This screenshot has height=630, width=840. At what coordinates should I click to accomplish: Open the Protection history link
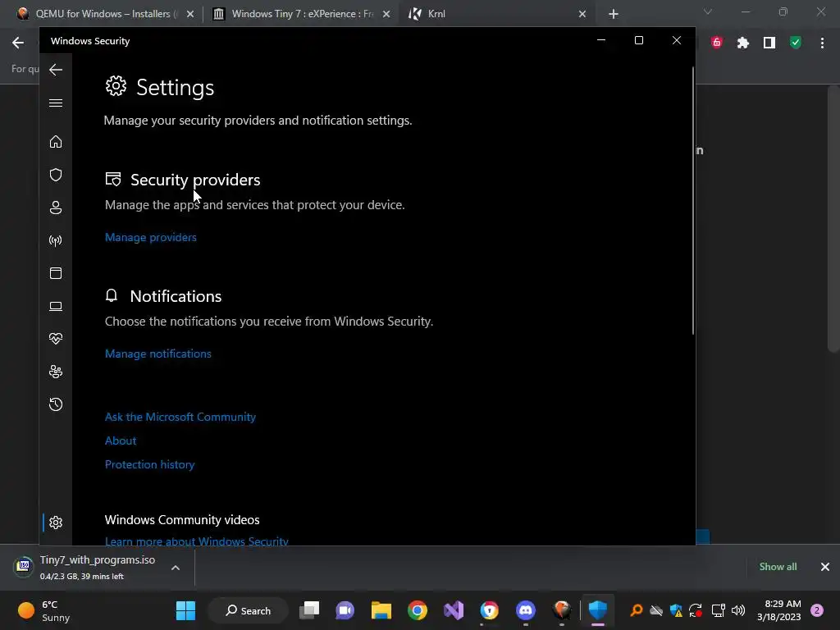click(149, 464)
